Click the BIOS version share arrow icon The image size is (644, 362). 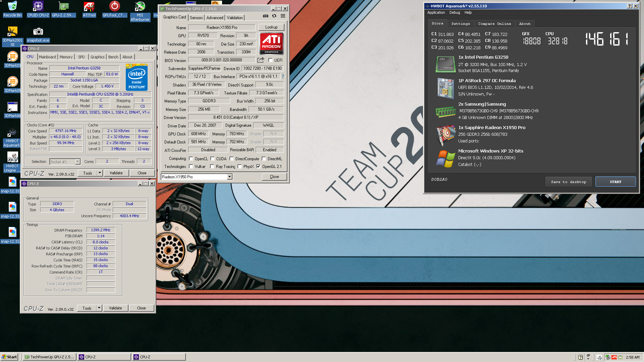click(x=261, y=60)
